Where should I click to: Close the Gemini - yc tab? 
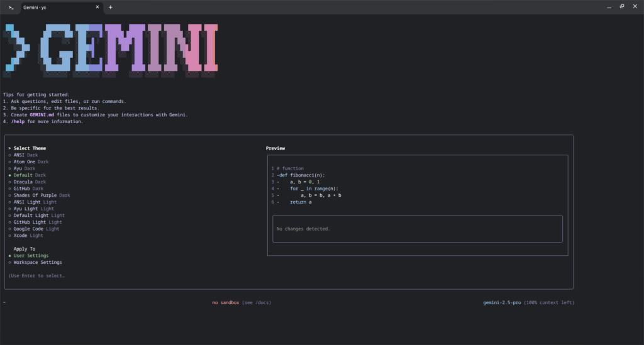pyautogui.click(x=97, y=7)
